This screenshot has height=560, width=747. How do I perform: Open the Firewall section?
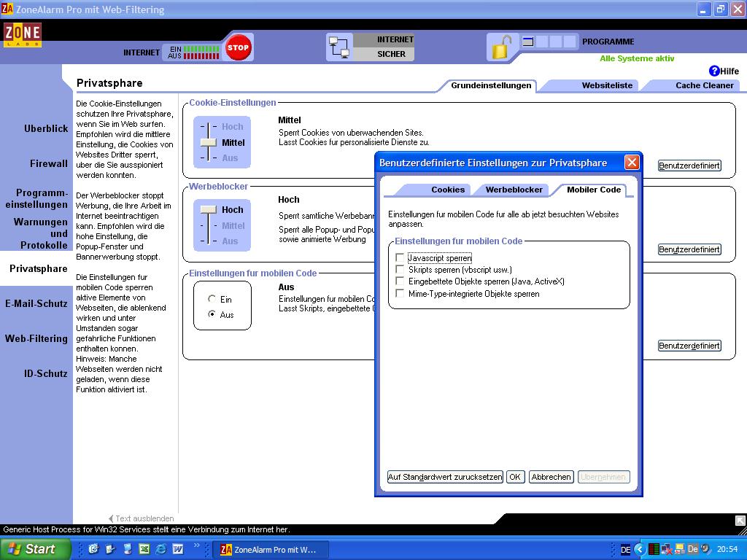coord(49,164)
